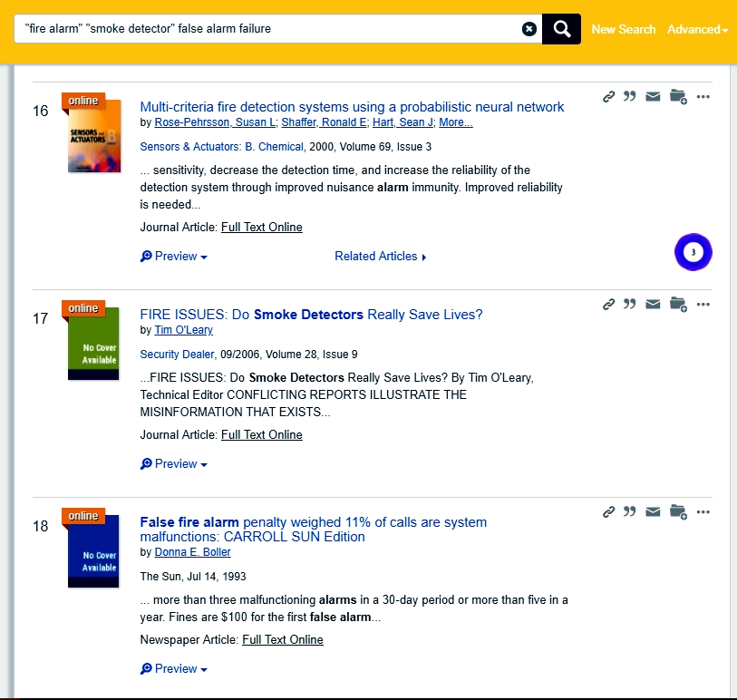
Task: Click New Search in the header
Action: [623, 29]
